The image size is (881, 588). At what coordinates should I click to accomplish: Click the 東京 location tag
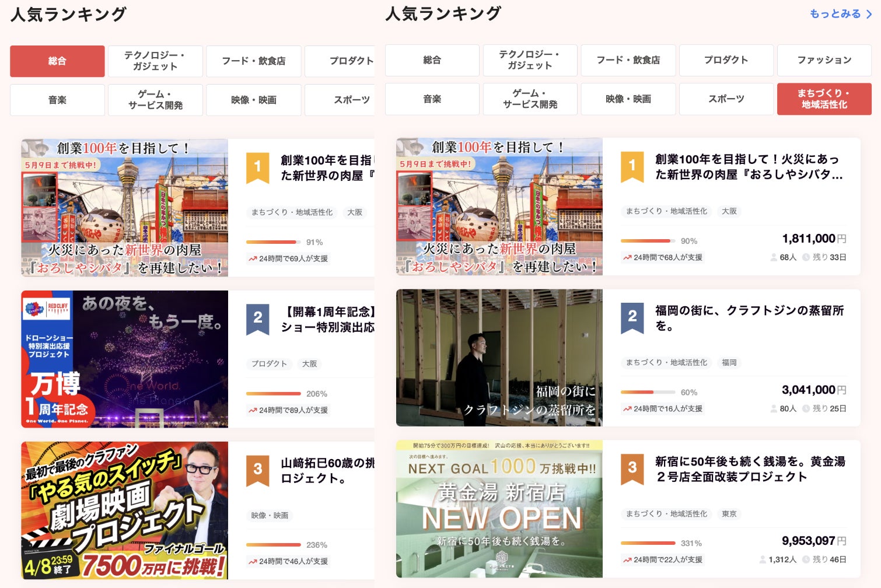click(x=729, y=514)
